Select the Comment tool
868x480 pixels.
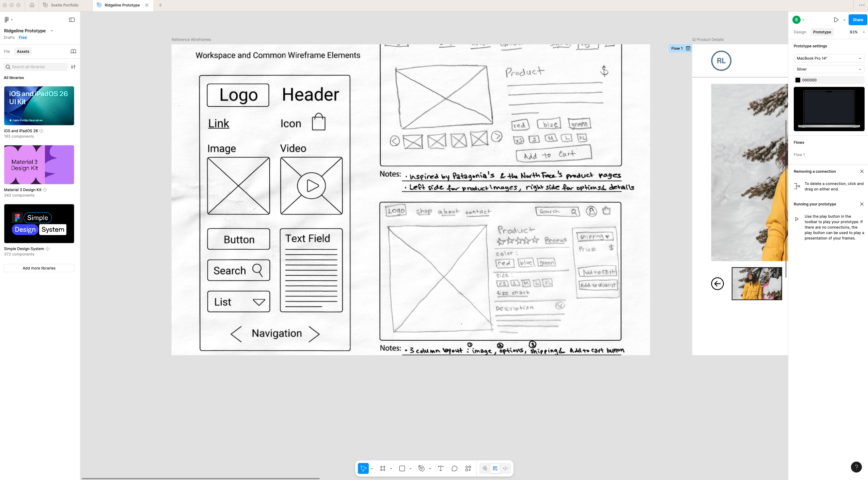click(x=454, y=468)
